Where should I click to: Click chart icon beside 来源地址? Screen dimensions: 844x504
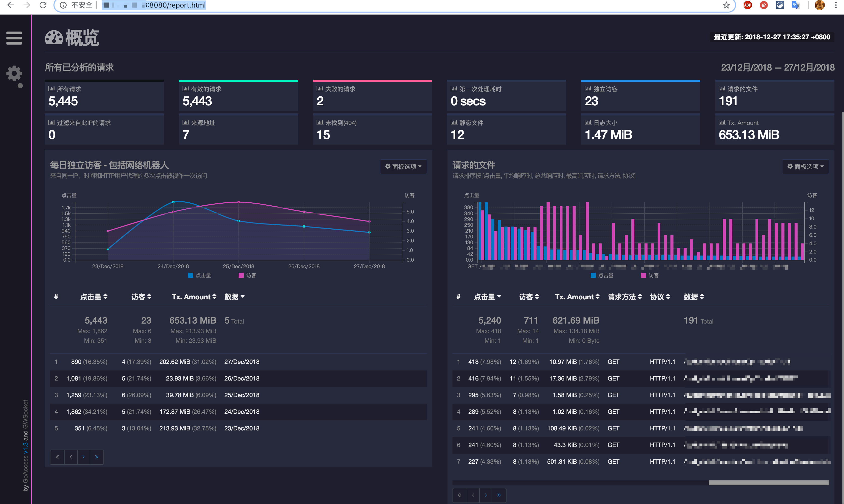point(186,123)
